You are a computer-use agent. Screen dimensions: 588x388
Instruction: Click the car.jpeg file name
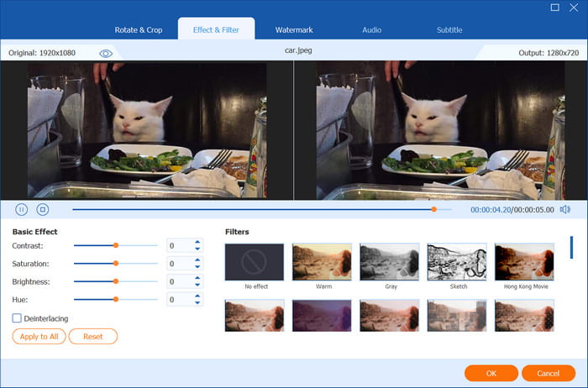click(x=298, y=50)
